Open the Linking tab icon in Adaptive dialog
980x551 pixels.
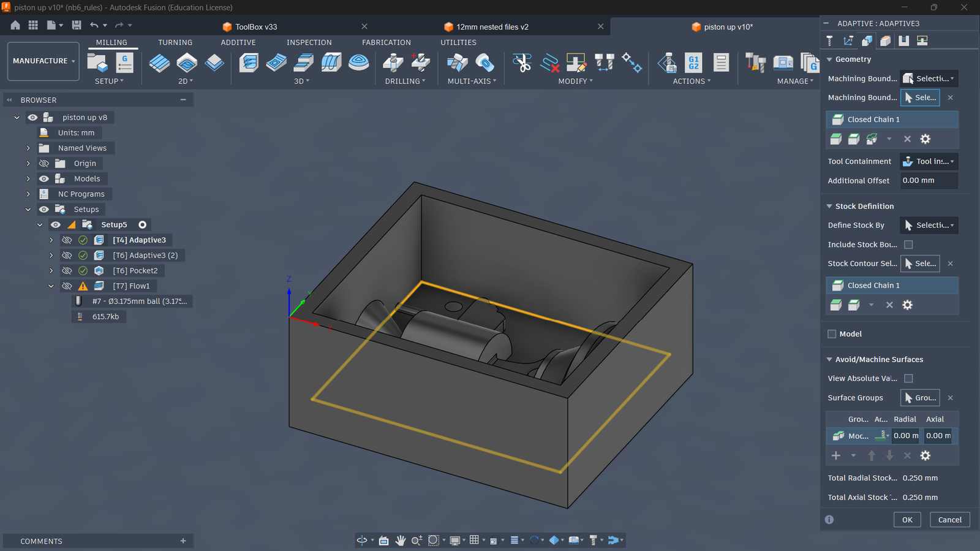point(922,40)
